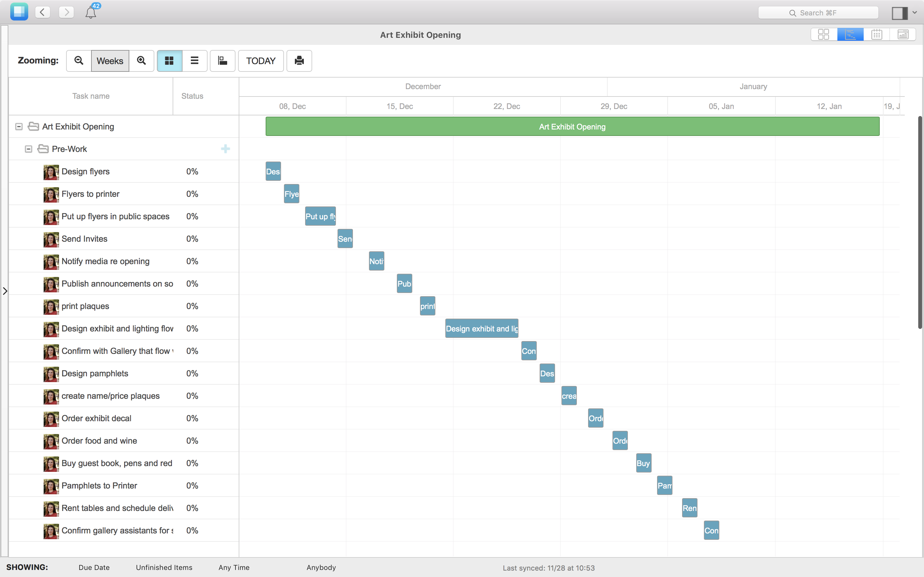Collapse the Art Exhibit Opening project row
Viewport: 924px width, 577px height.
tap(19, 126)
